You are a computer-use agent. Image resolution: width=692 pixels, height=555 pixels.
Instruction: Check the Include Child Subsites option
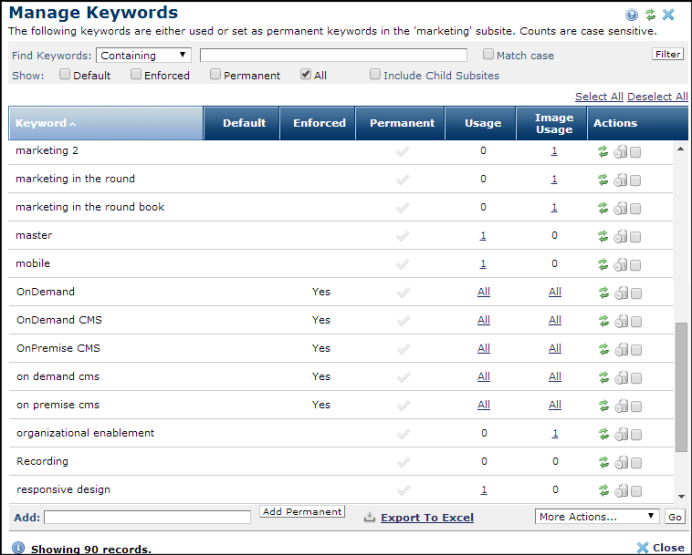[375, 75]
